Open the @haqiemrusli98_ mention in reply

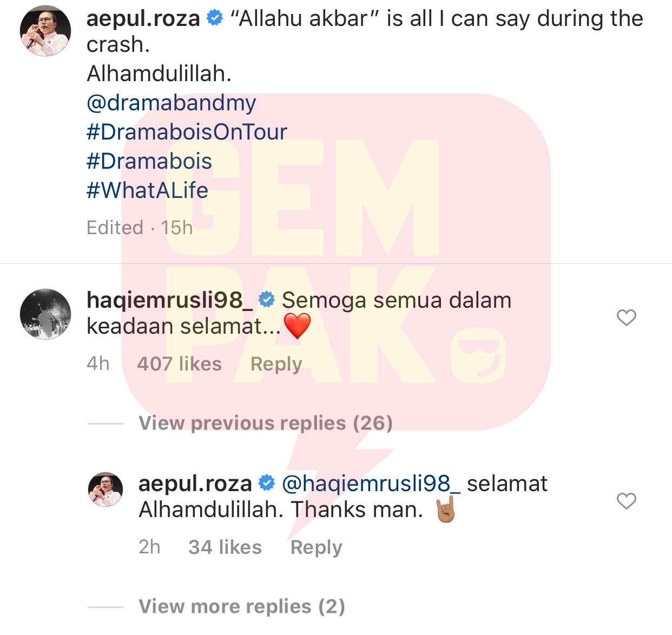[x=372, y=484]
